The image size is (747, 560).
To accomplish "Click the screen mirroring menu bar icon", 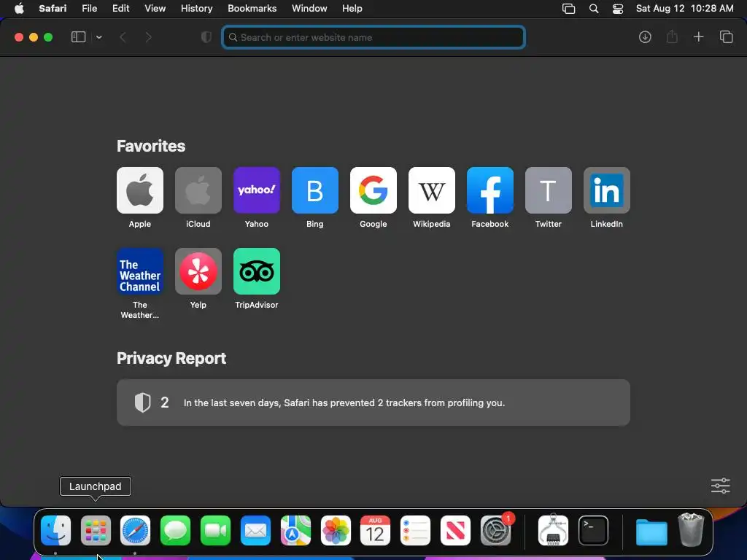I will click(x=568, y=9).
